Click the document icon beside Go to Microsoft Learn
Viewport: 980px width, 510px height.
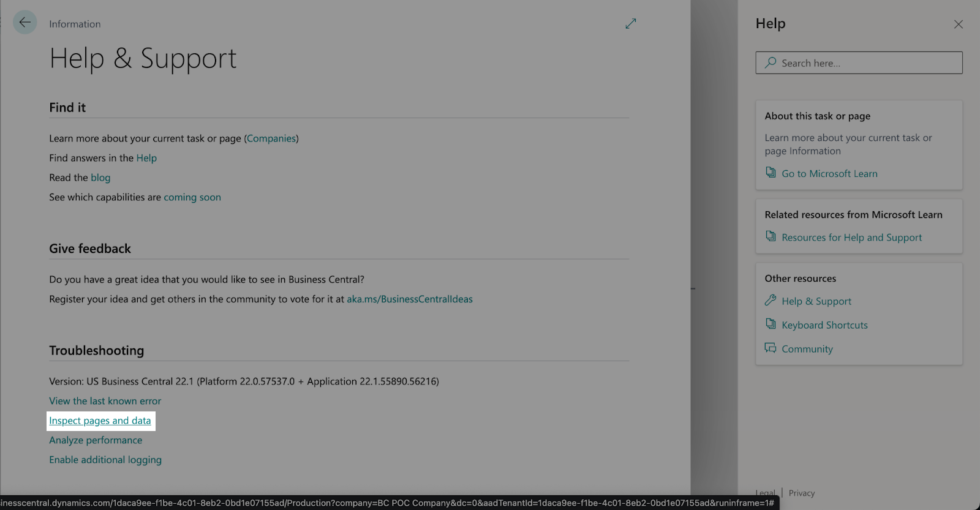click(771, 173)
